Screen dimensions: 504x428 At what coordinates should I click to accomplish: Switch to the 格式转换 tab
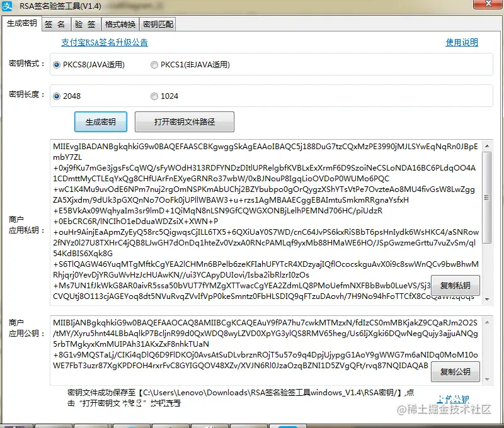120,25
